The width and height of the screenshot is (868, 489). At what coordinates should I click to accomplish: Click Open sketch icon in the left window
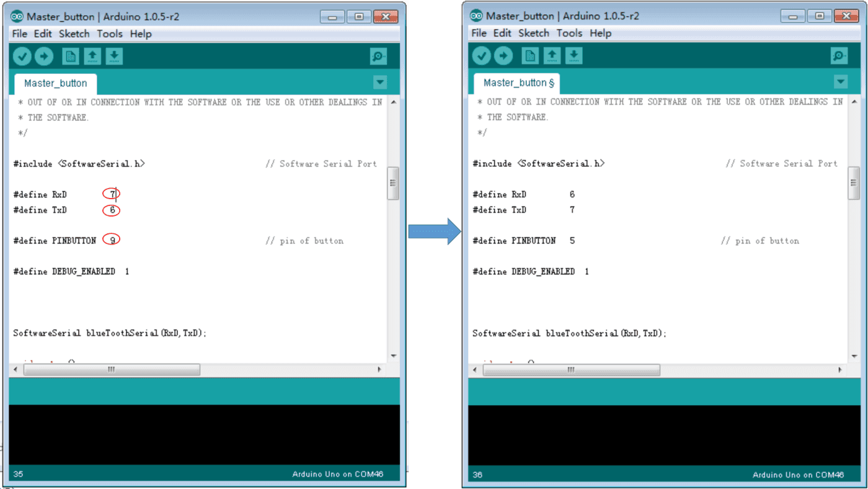[x=92, y=56]
